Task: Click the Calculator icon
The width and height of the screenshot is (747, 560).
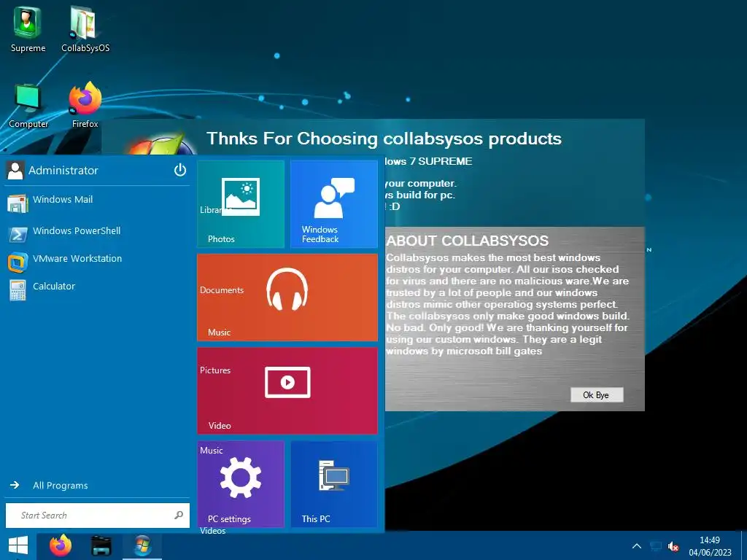Action: [18, 289]
